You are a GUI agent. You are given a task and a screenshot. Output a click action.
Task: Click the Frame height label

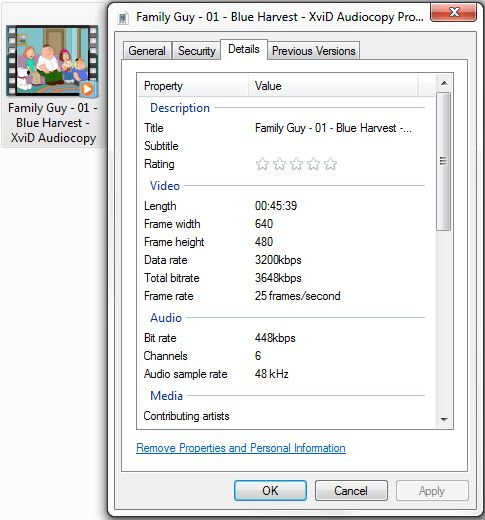pos(174,242)
